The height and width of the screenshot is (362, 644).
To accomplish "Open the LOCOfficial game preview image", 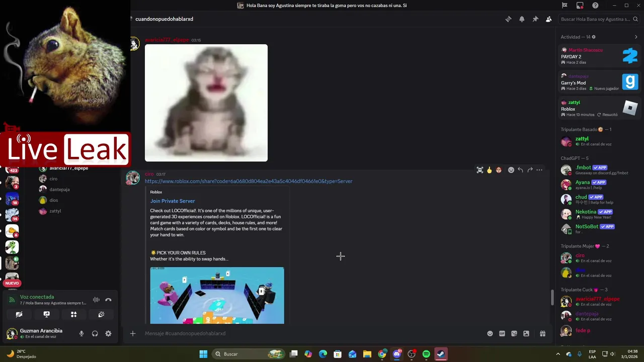I will (217, 295).
